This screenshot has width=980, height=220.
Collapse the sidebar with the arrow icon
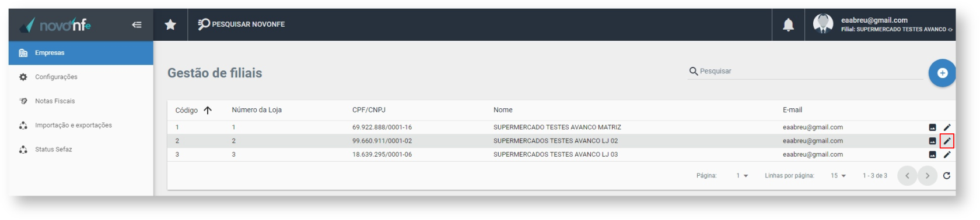(x=136, y=24)
